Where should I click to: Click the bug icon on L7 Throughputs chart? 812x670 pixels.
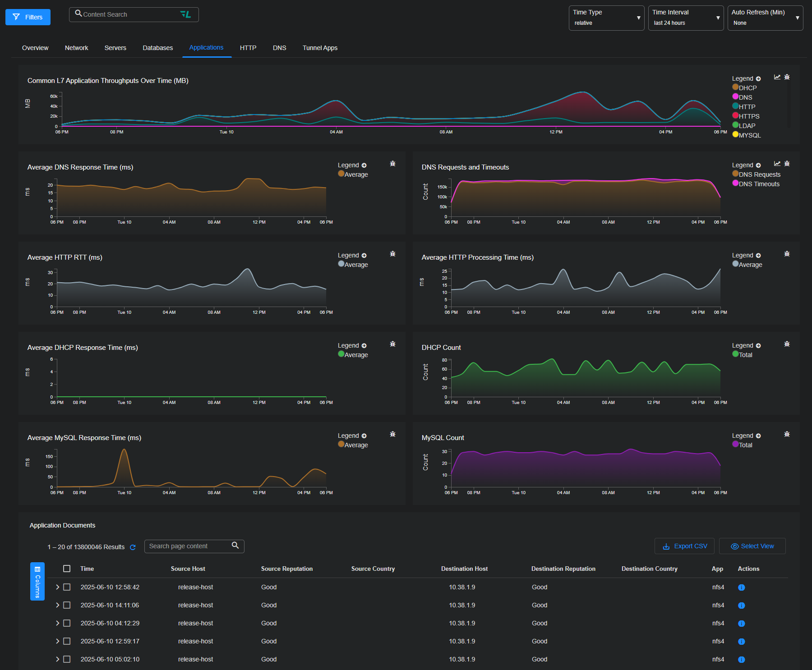click(x=787, y=77)
